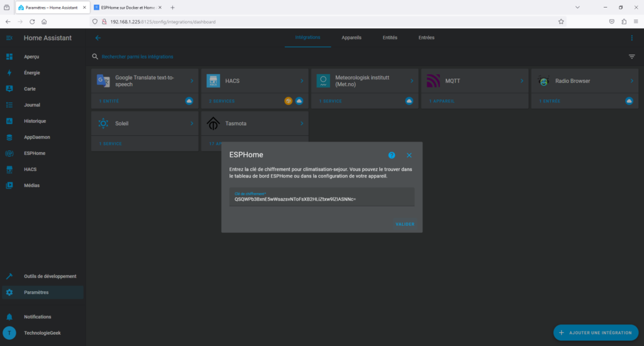Click the Radio Browser icon
Viewport: 644px width, 346px height.
543,81
